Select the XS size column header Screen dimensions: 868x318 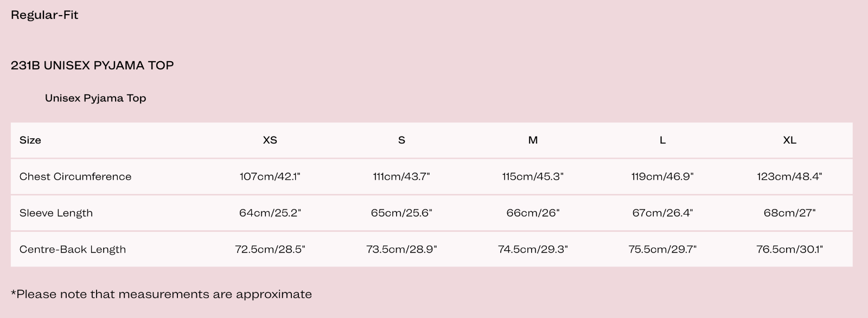[x=270, y=140]
